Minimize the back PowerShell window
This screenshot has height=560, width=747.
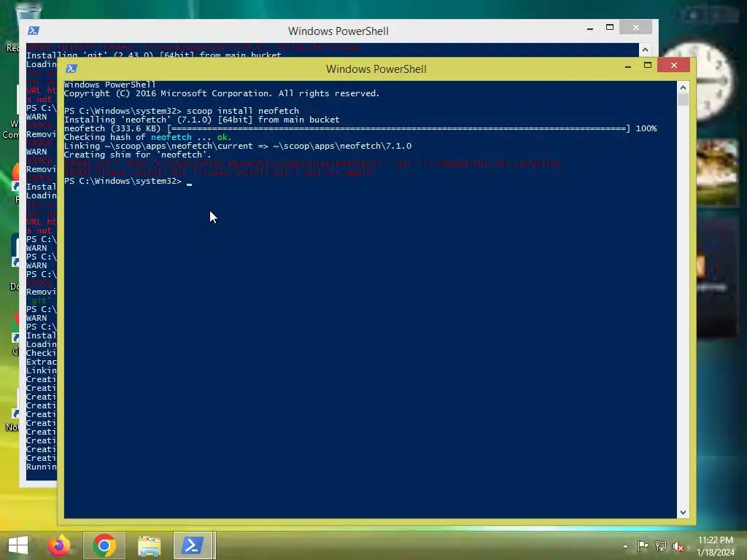589,28
